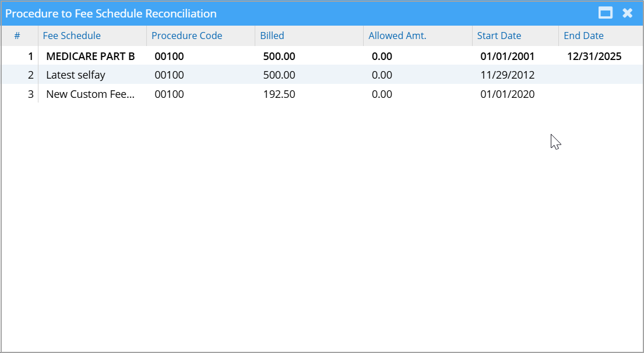Sort by Start Date column header

(x=499, y=36)
